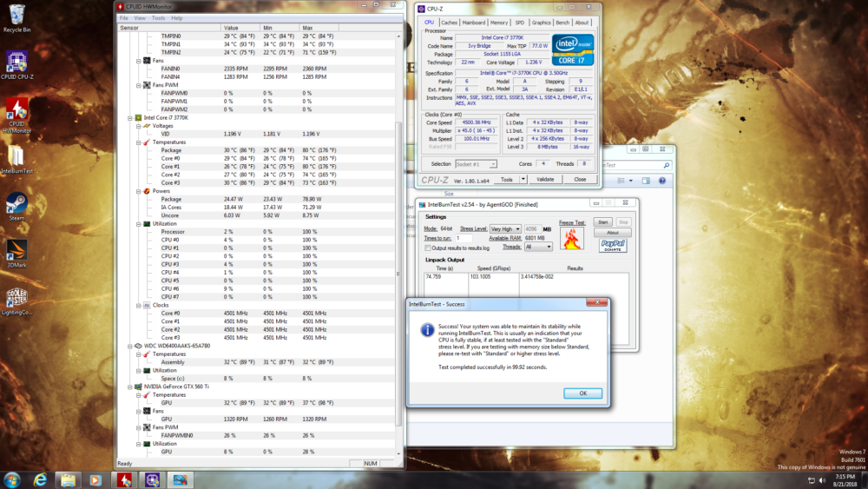Open CPUID CPU-Z desktop shortcut
Screen dimensions: 868x489
[x=16, y=65]
